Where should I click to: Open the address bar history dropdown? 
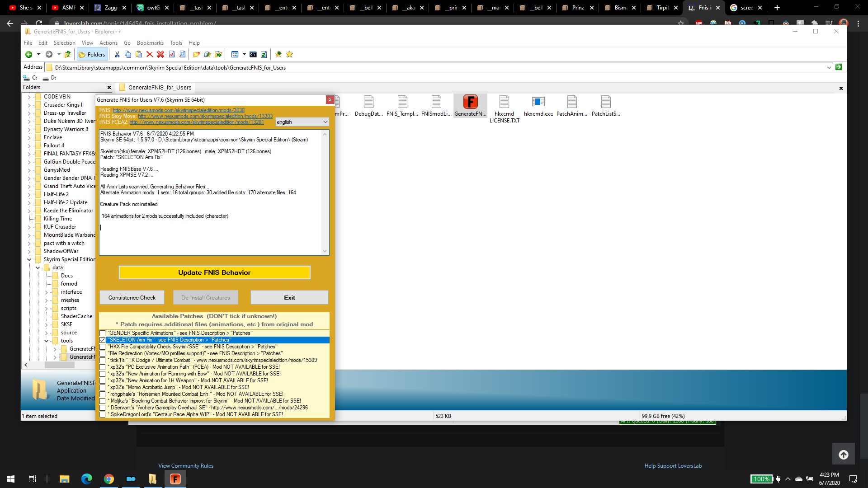(829, 68)
